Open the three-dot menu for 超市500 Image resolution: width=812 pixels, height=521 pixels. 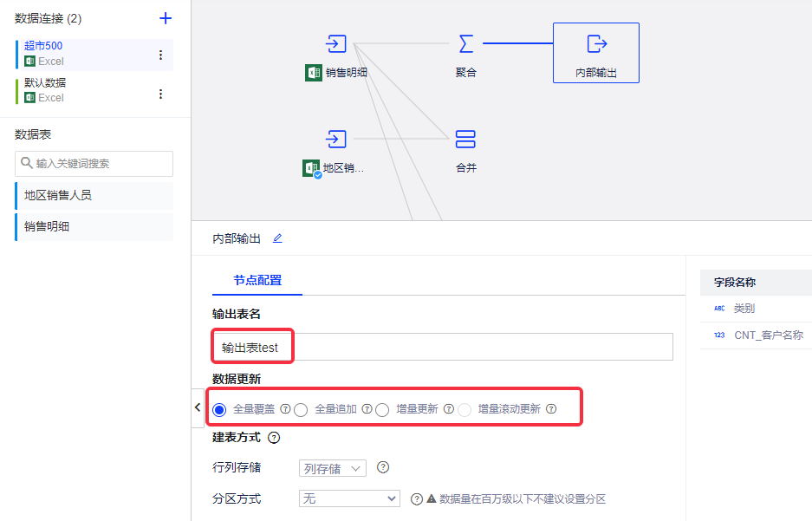pos(160,55)
